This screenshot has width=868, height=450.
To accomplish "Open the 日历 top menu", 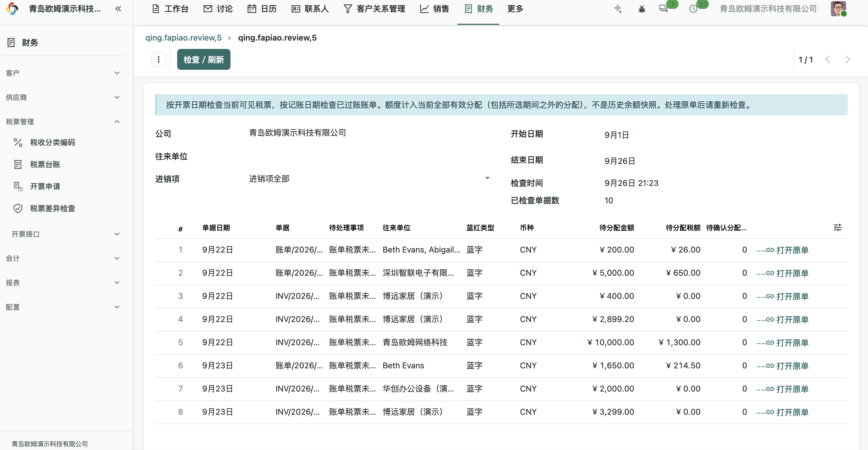I will coord(262,9).
